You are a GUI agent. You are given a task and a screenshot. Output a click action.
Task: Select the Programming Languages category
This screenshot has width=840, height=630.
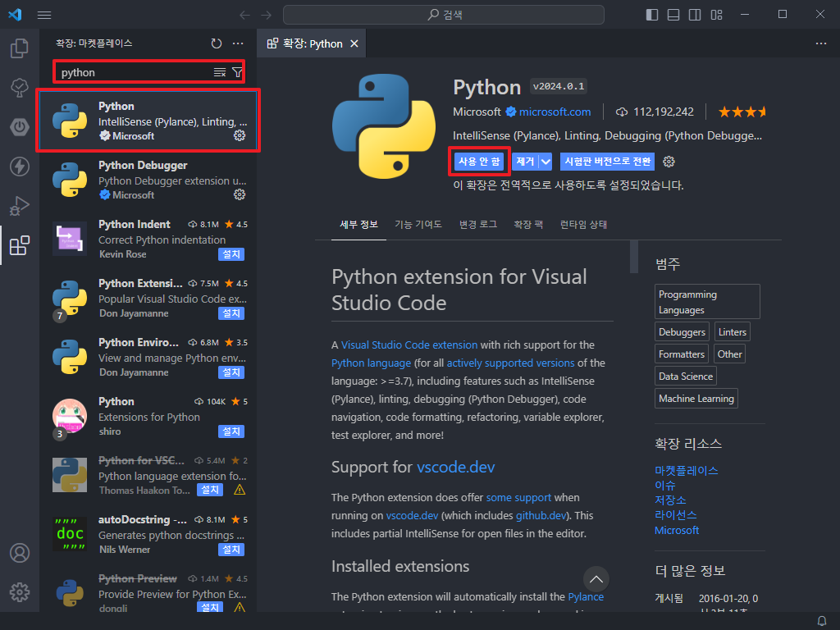pos(707,302)
